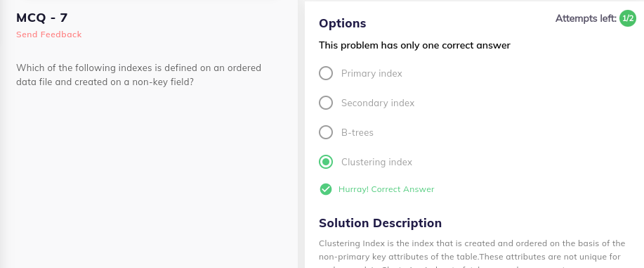Image resolution: width=644 pixels, height=268 pixels.
Task: Select the Primary index radio button
Action: click(326, 73)
